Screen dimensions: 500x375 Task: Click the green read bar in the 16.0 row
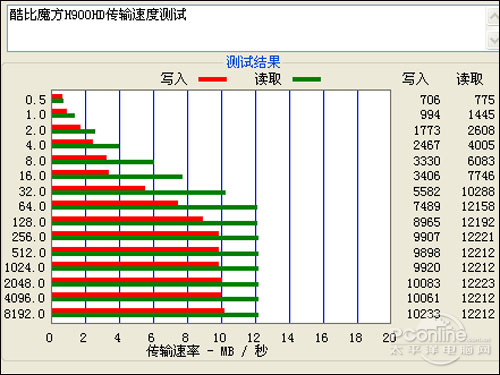coord(117,177)
